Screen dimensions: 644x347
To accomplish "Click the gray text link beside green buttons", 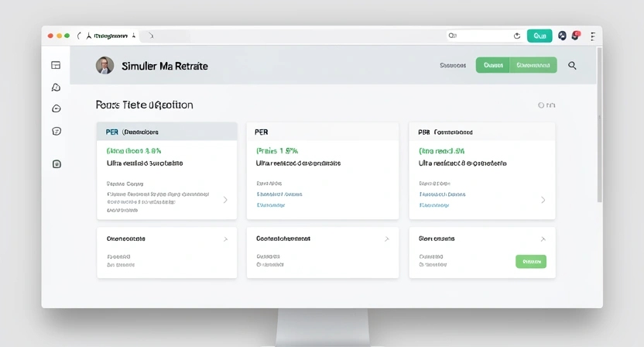I will 453,65.
